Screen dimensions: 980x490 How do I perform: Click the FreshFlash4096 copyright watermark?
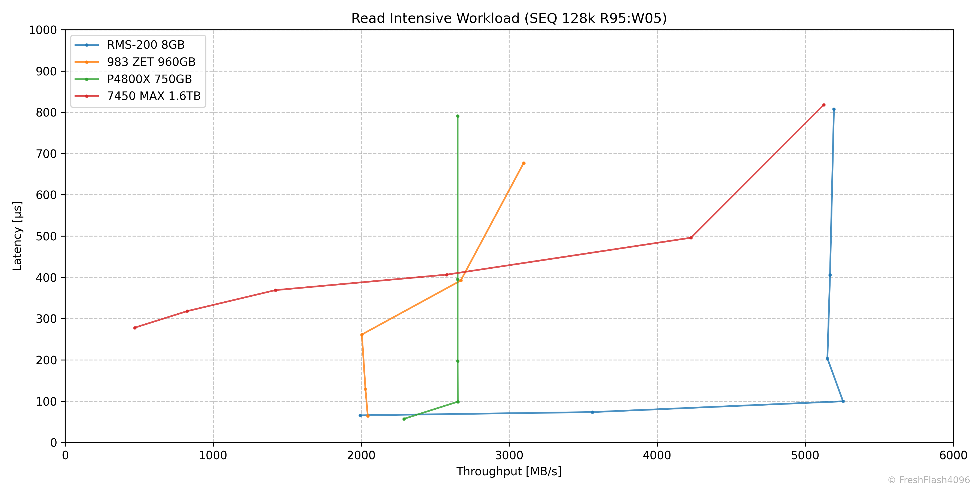[929, 480]
